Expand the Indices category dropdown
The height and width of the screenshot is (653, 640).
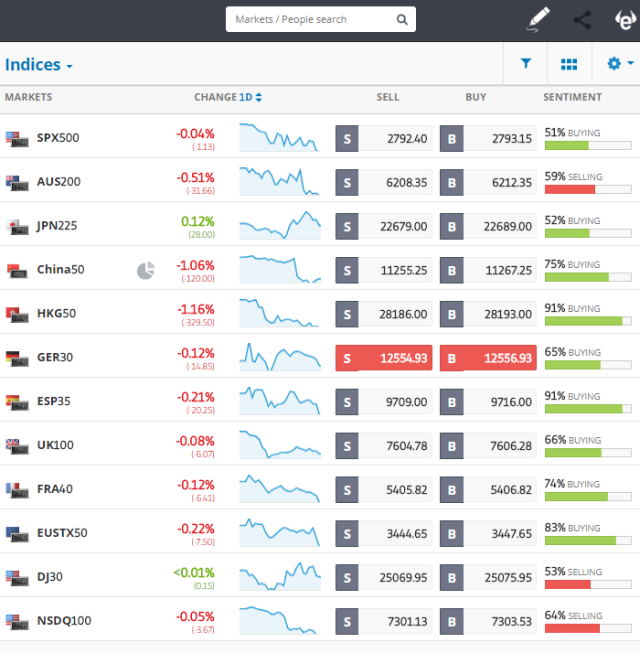tap(39, 65)
